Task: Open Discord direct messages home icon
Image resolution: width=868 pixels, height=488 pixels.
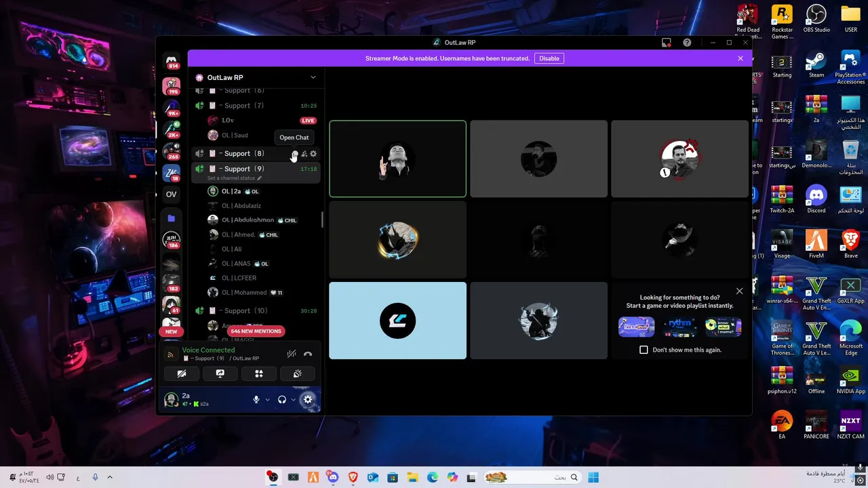Action: [x=172, y=60]
